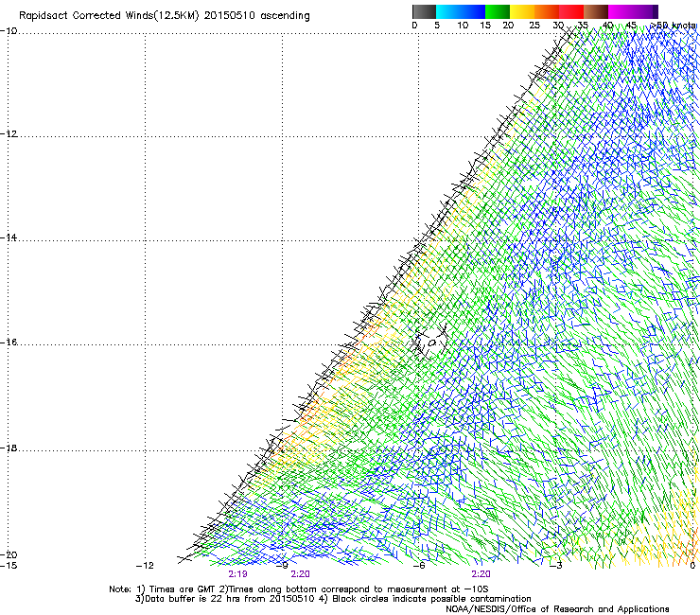Select the "-6" longitude label

(x=419, y=566)
